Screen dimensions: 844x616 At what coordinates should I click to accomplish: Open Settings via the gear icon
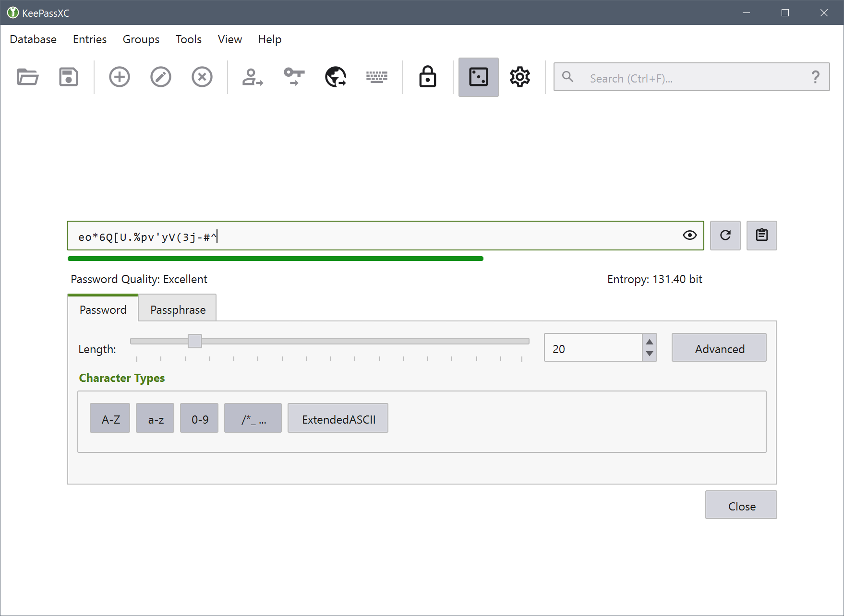(x=519, y=77)
